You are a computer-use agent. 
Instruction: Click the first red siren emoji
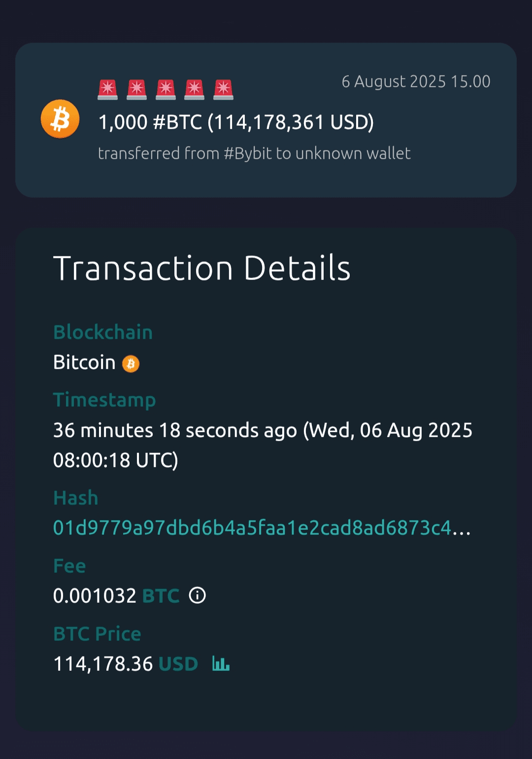107,90
